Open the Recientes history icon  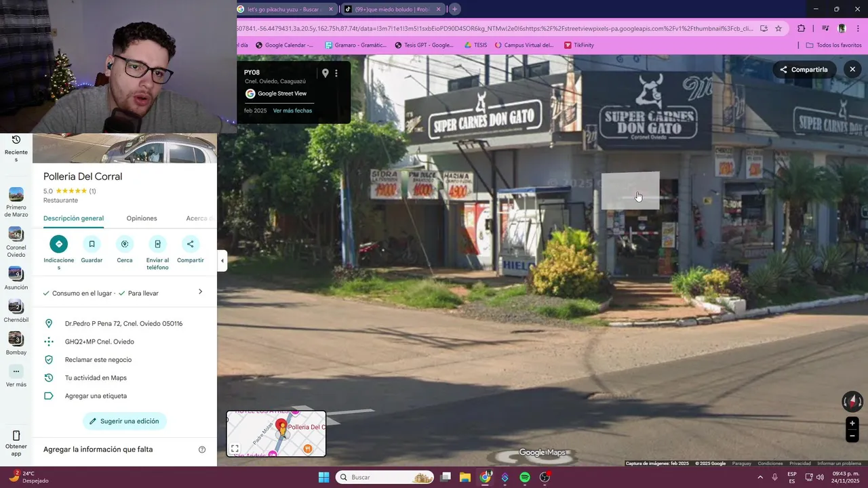[x=16, y=140]
